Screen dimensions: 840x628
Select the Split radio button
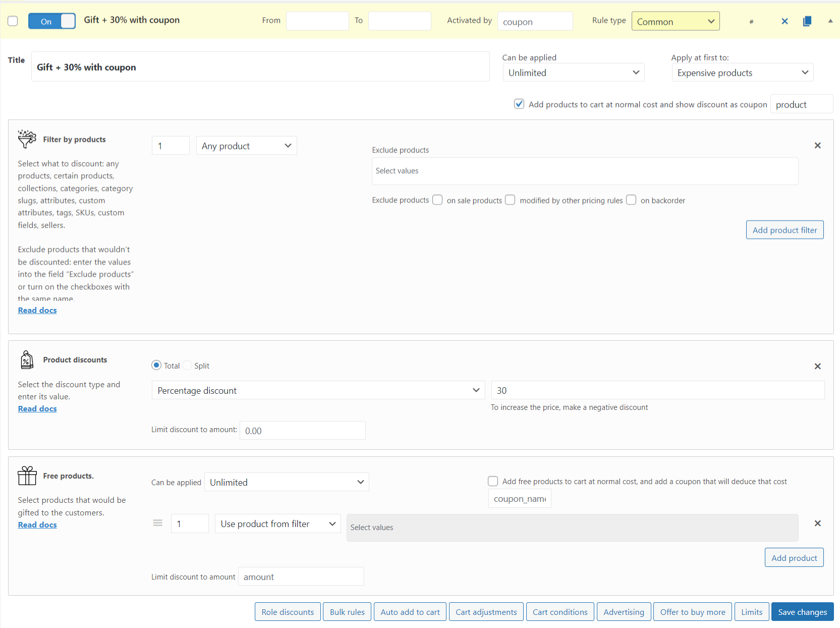coord(187,365)
